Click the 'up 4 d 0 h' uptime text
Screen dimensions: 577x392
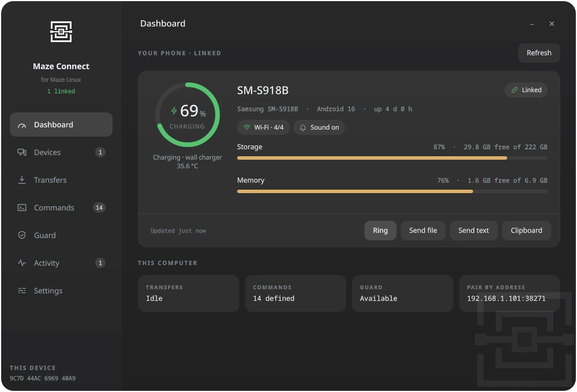tap(393, 109)
